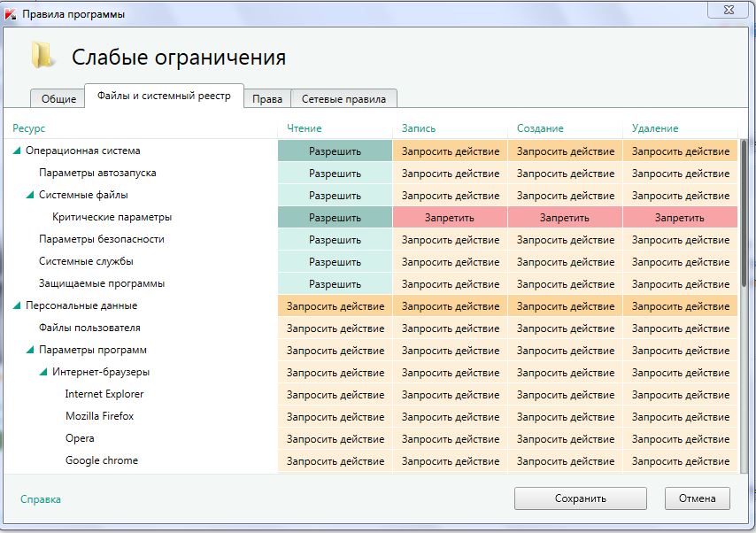The height and width of the screenshot is (533, 756).
Task: Collapse the Персональные данные group
Action: click(x=17, y=306)
